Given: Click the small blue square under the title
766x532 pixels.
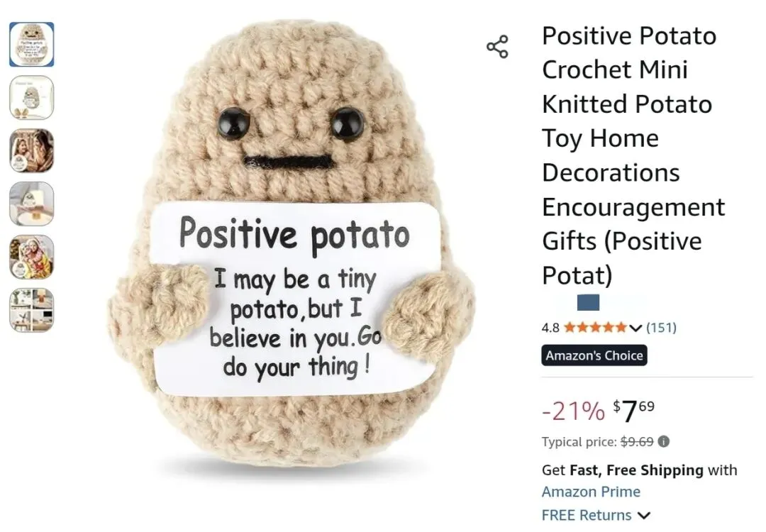Looking at the screenshot, I should [588, 302].
